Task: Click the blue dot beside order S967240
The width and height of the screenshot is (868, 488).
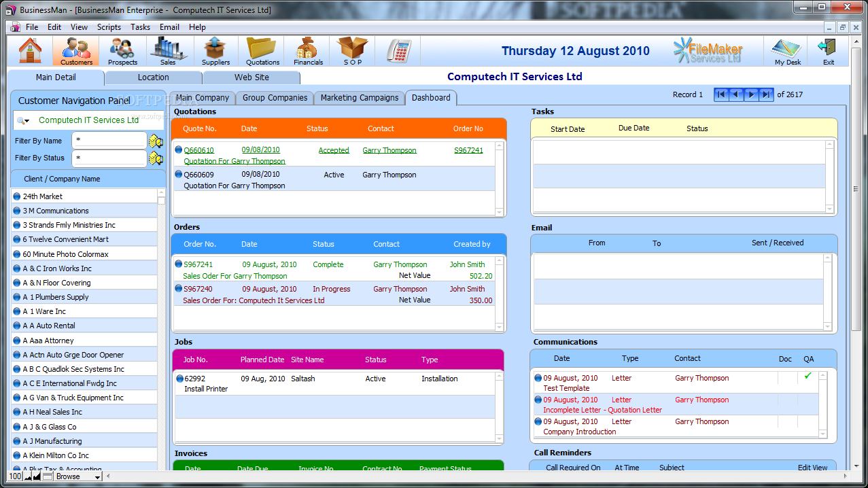Action: click(x=179, y=289)
